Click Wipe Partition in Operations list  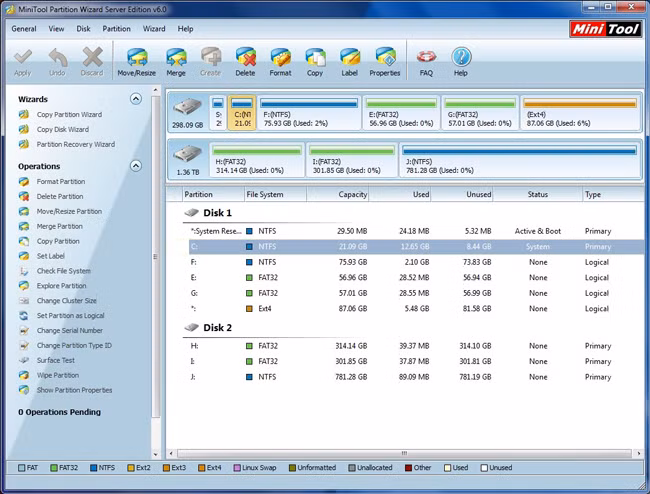point(58,375)
